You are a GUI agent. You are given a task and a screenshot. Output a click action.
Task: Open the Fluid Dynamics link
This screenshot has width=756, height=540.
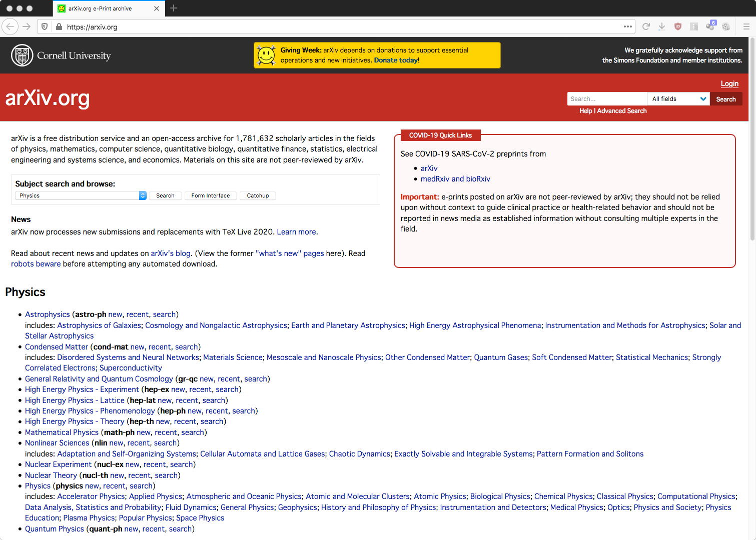click(191, 507)
